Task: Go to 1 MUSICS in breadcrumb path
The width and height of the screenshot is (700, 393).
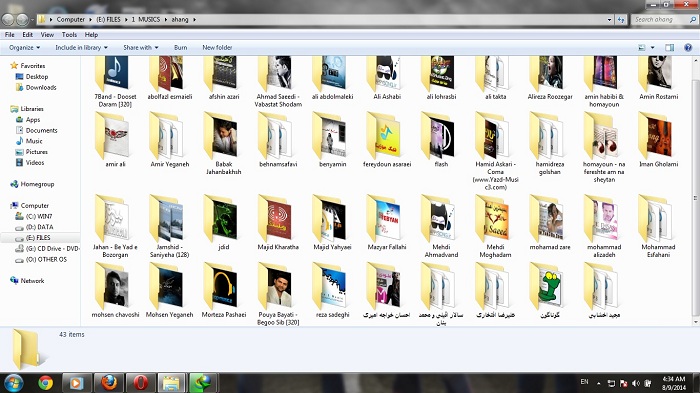Action: (x=146, y=20)
